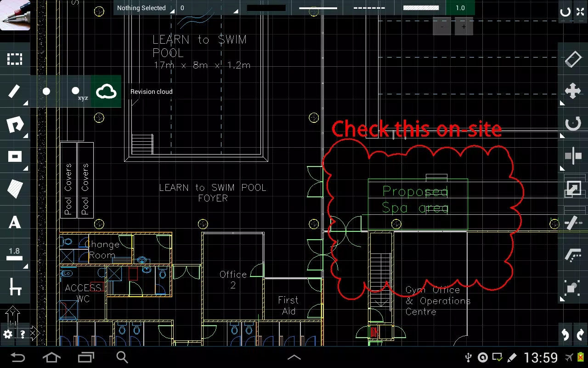This screenshot has width=588, height=368.
Task: Activate the rotate tool
Action: click(x=573, y=124)
